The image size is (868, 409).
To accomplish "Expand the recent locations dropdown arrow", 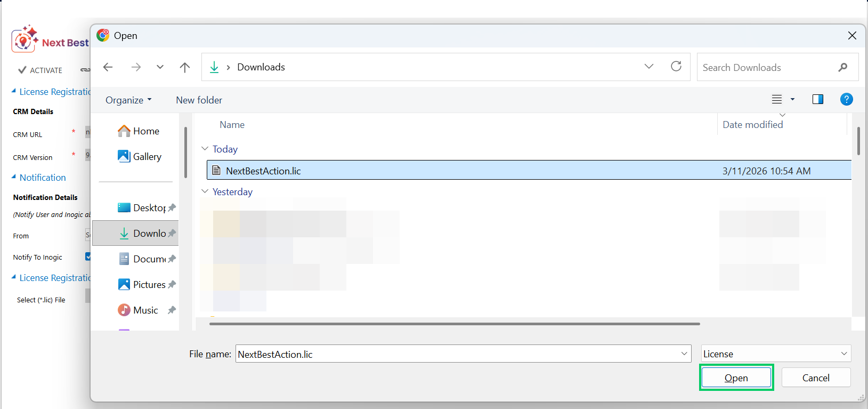I will [x=160, y=67].
